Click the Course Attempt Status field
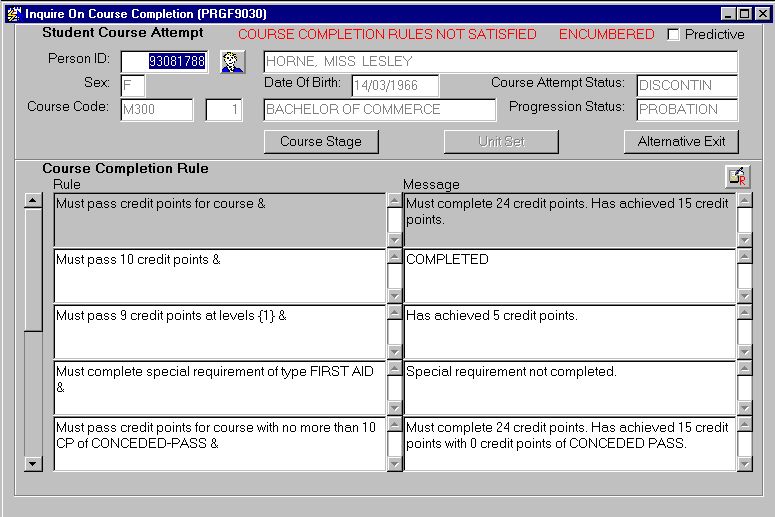This screenshot has width=775, height=517. point(686,86)
